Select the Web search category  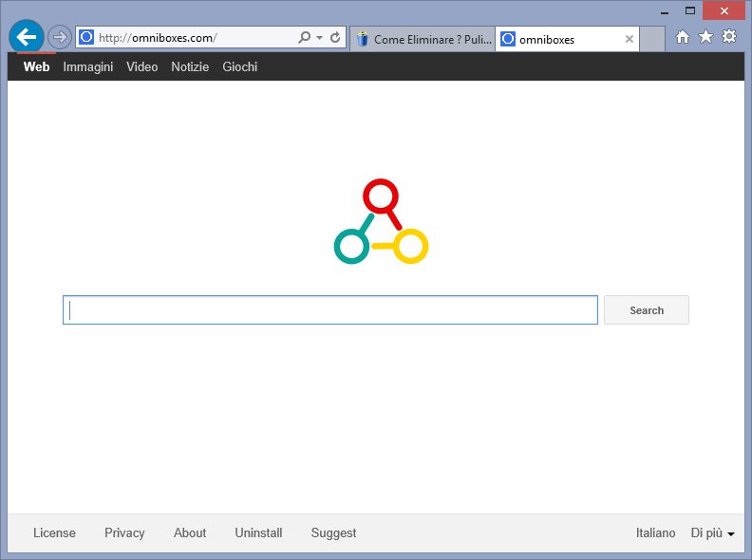tap(36, 66)
